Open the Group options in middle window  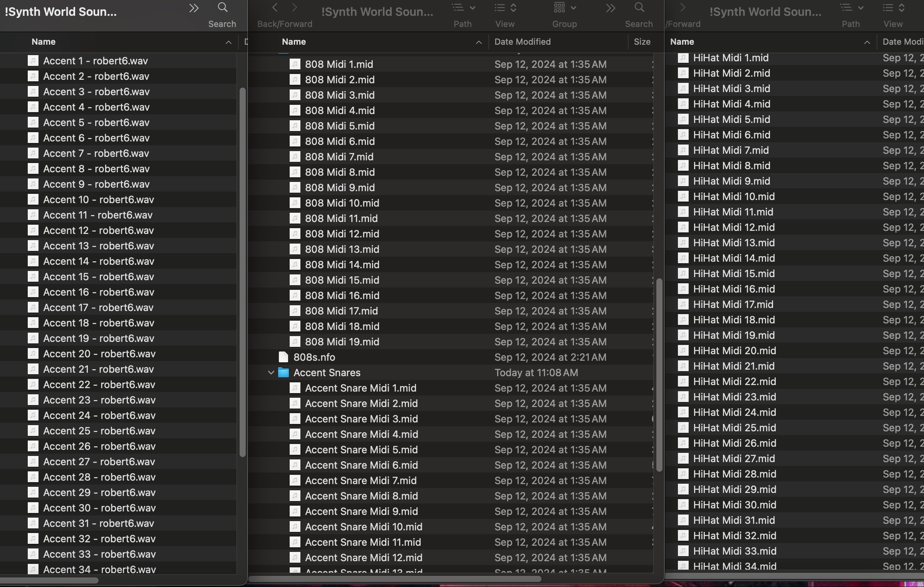pyautogui.click(x=564, y=8)
